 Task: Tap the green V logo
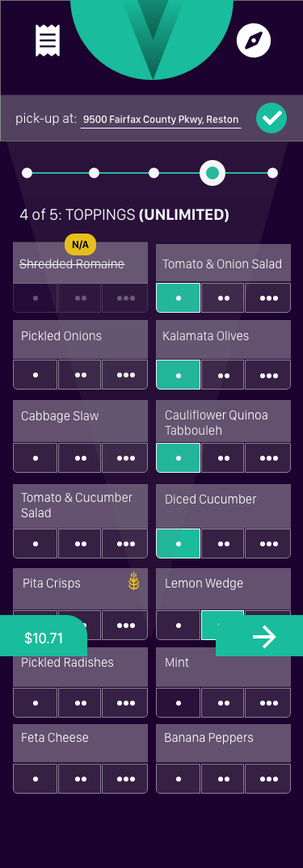(x=152, y=33)
